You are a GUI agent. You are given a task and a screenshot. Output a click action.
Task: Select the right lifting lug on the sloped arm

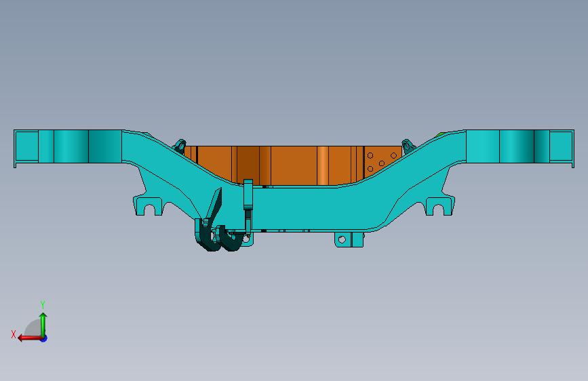[408, 146]
